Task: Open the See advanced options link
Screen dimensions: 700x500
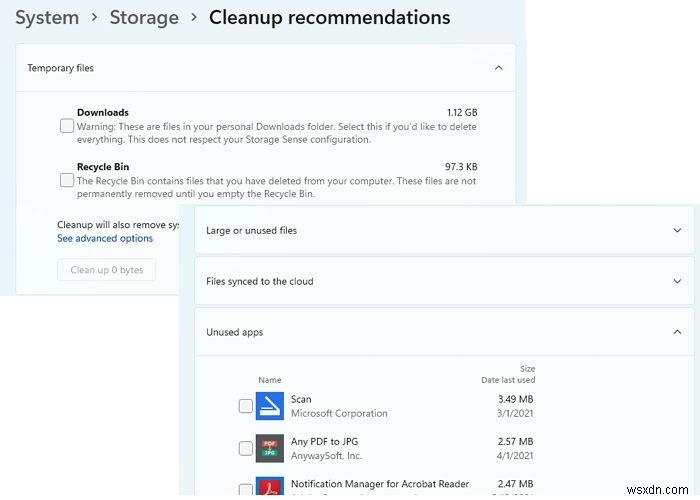Action: tap(105, 239)
